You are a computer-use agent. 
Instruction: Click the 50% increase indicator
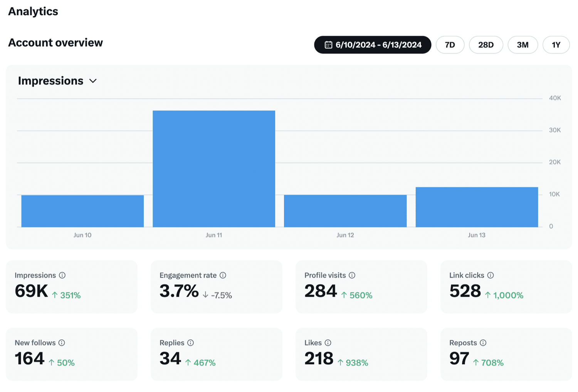[62, 363]
